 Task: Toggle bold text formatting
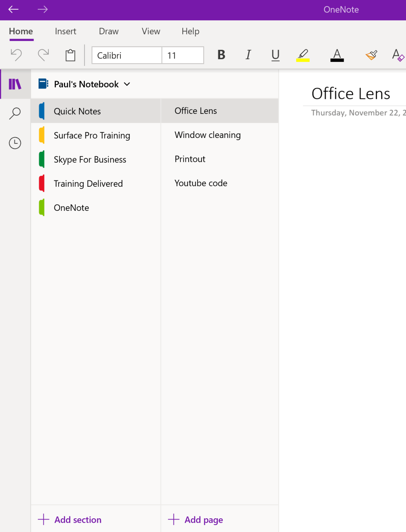[221, 55]
